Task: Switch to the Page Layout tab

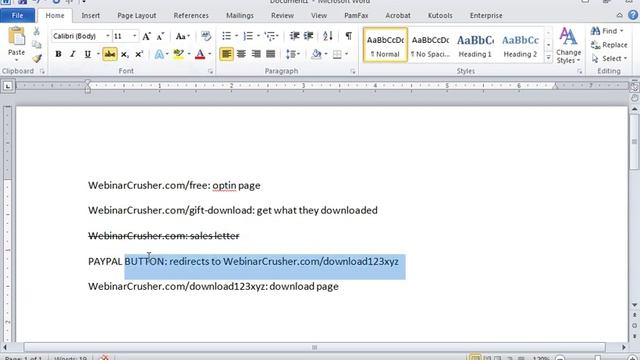Action: tap(137, 16)
